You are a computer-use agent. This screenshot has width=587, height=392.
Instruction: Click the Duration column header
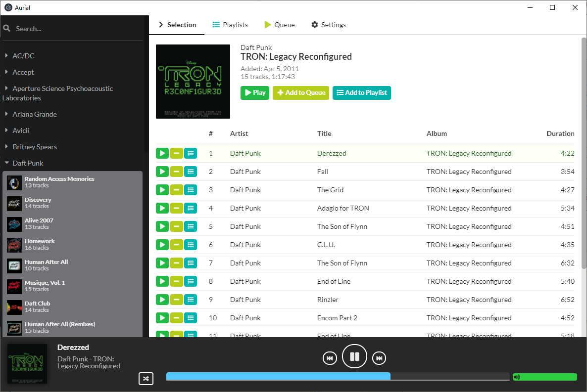coord(560,133)
